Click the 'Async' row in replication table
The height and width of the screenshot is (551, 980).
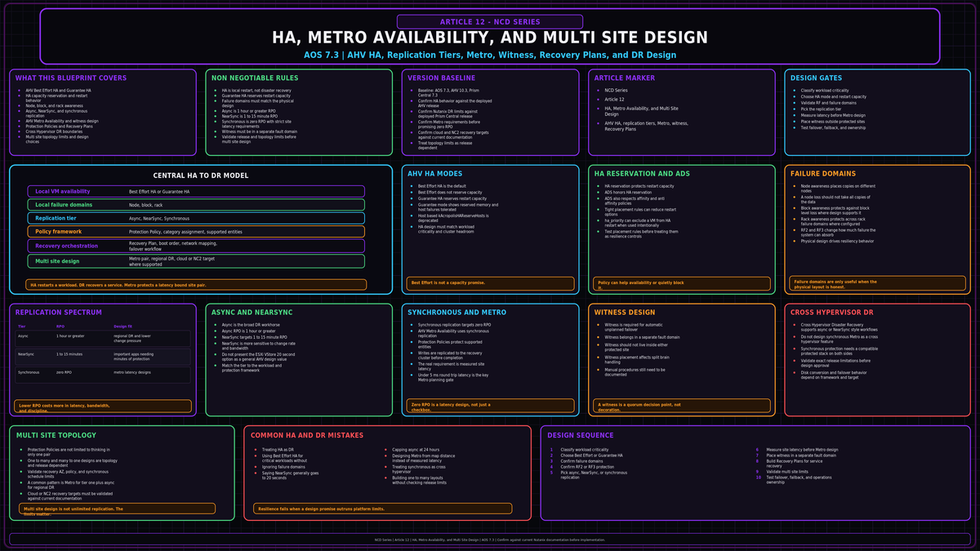pos(103,338)
